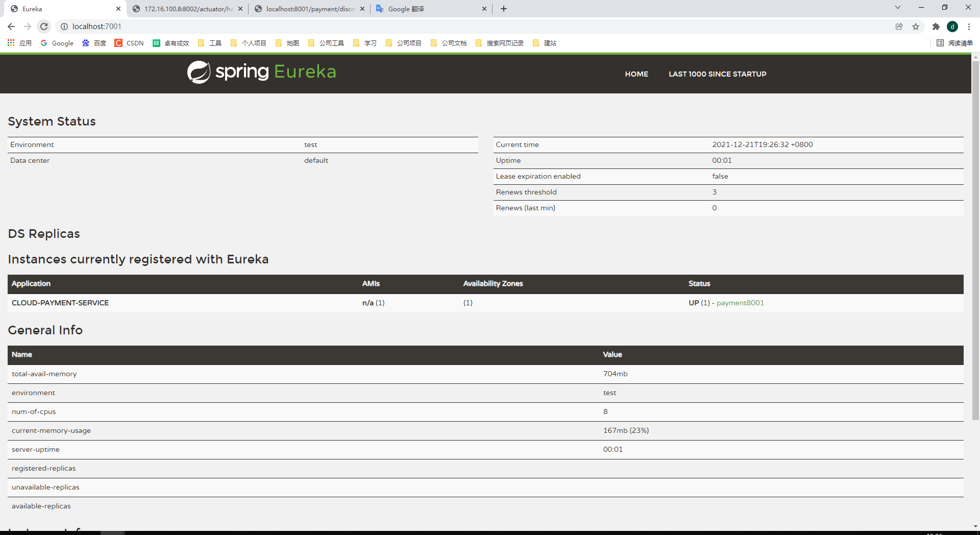The height and width of the screenshot is (535, 980).
Task: Close the localhost:8001 payment tab
Action: point(362,9)
